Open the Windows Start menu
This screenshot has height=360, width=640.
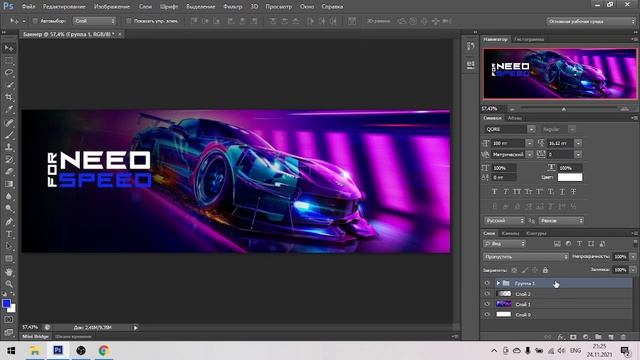pos(11,350)
